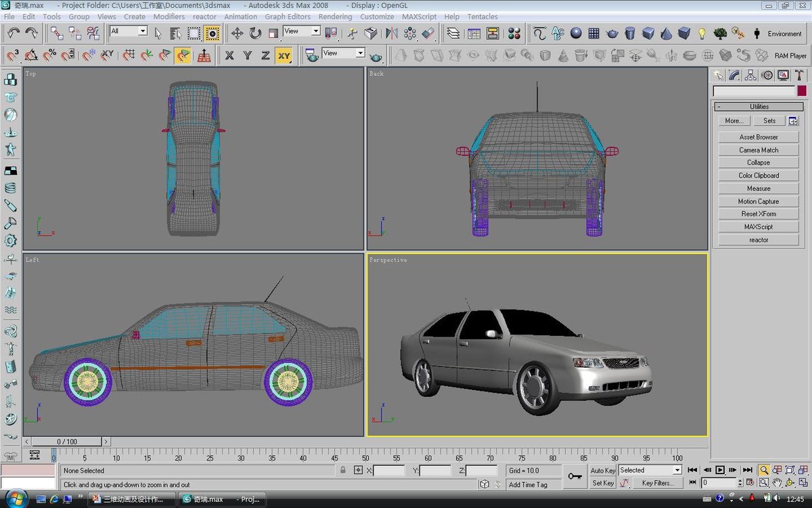Open the Schematic View
The width and height of the screenshot is (812, 508).
[493, 33]
